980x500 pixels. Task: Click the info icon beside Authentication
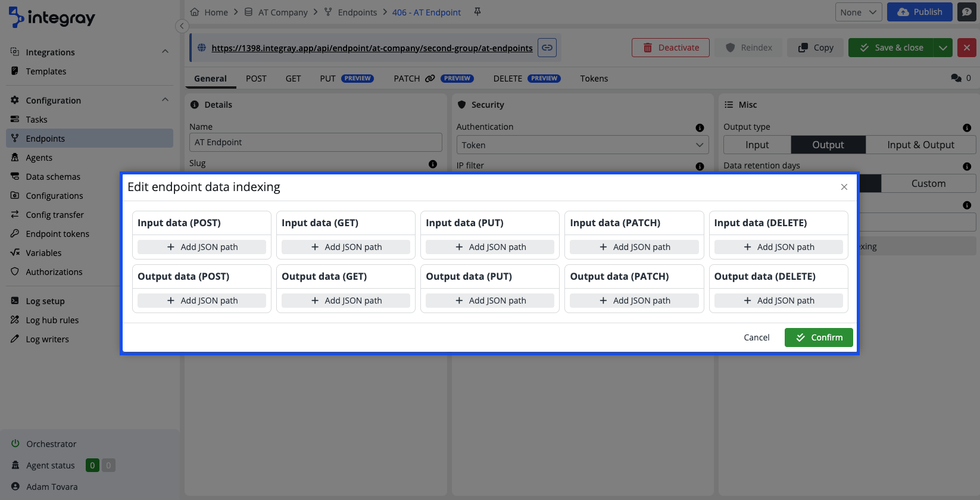(x=700, y=127)
